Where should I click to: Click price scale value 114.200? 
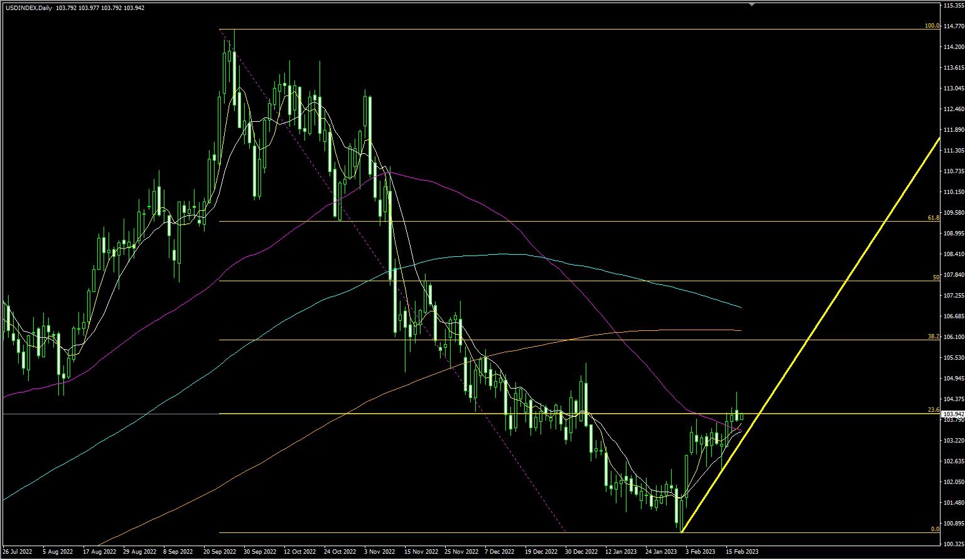click(x=954, y=47)
